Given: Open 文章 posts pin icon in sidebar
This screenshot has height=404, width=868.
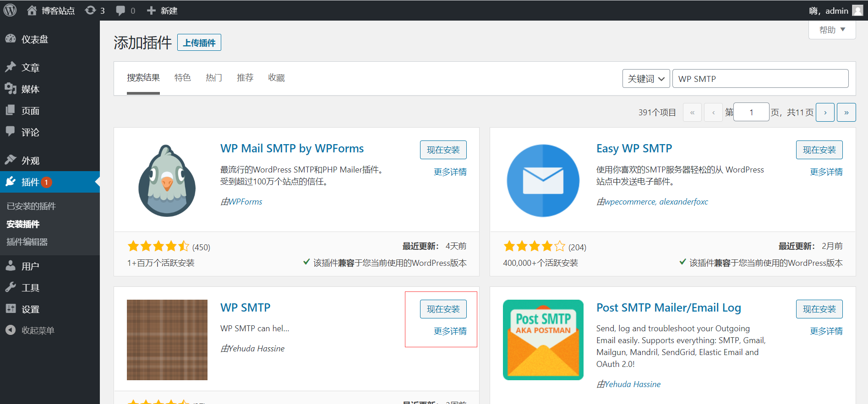Looking at the screenshot, I should click(x=11, y=67).
